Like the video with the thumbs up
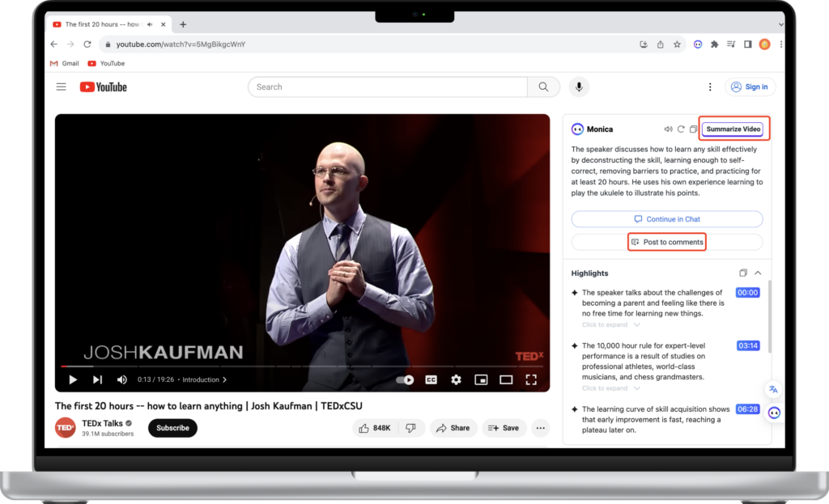 click(x=370, y=428)
